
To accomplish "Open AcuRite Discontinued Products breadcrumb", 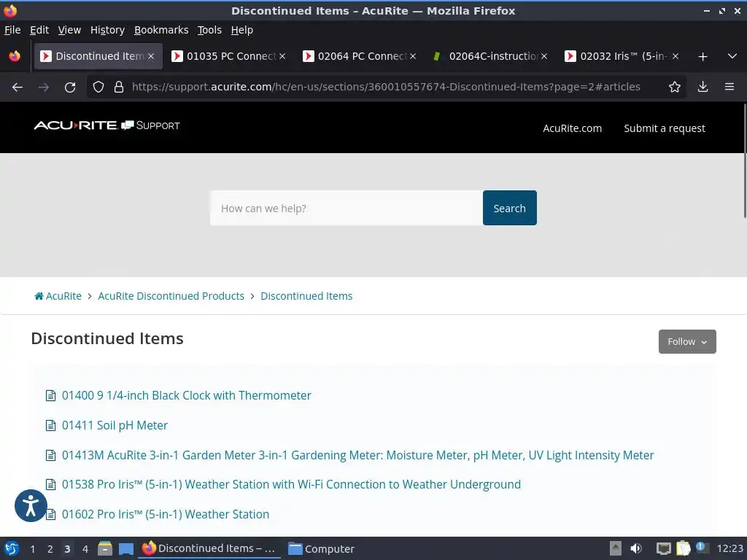I will (171, 296).
